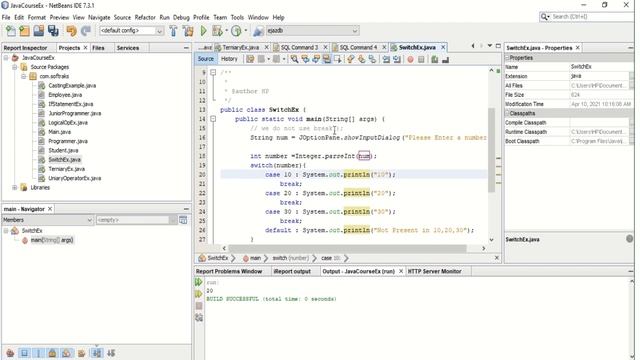
Task: Click the Open Project toolbar icon
Action: coord(39,31)
